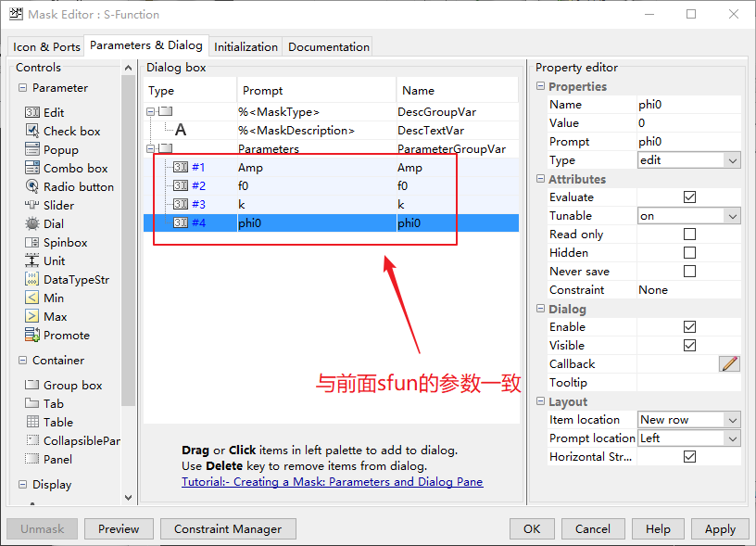Click the Name property field phi0
This screenshot has height=546, width=756.
(x=689, y=105)
